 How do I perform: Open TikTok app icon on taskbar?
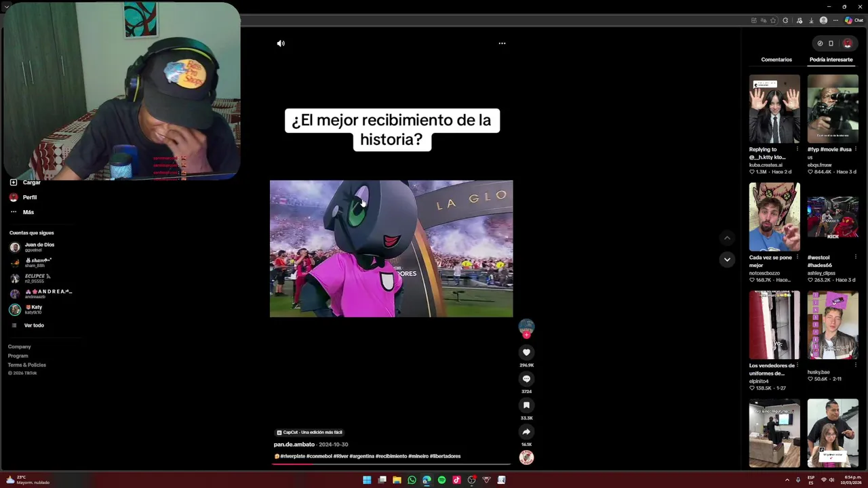[456, 480]
